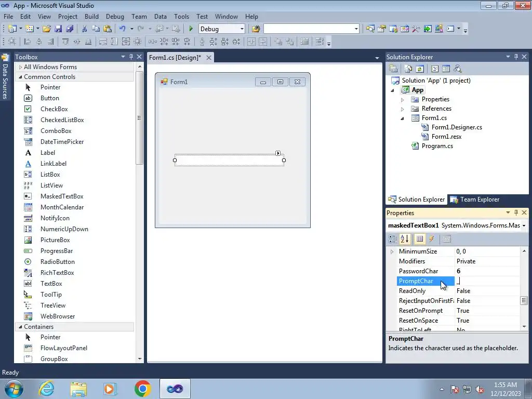532x399 pixels.
Task: Open the Debug configuration dropdown
Action: (242, 29)
